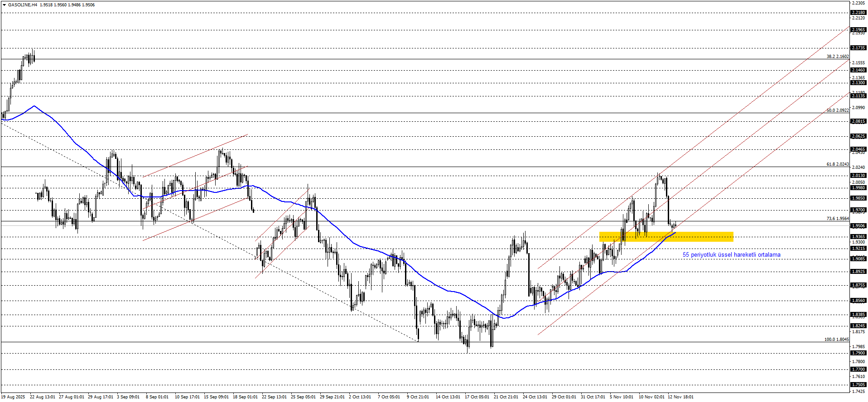Click the 2.2180 price level tag
Image resolution: width=868 pixels, height=402 pixels.
pyautogui.click(x=858, y=13)
